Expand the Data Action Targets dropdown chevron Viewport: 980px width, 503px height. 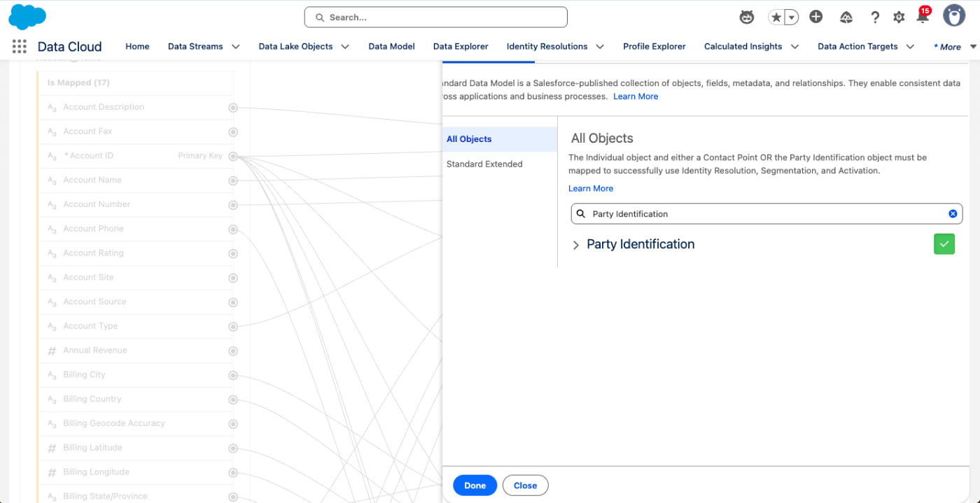tap(910, 46)
